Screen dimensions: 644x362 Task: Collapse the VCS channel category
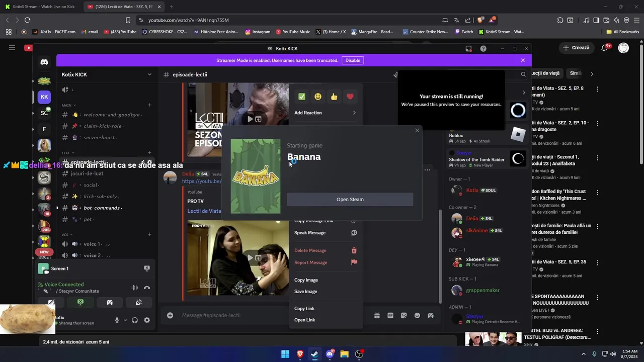click(x=67, y=235)
